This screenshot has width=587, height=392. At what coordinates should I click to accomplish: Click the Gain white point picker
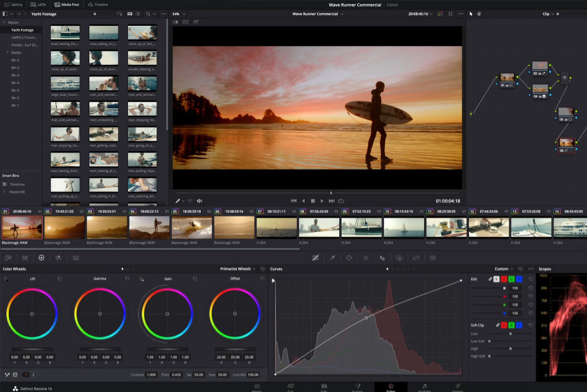tap(141, 279)
